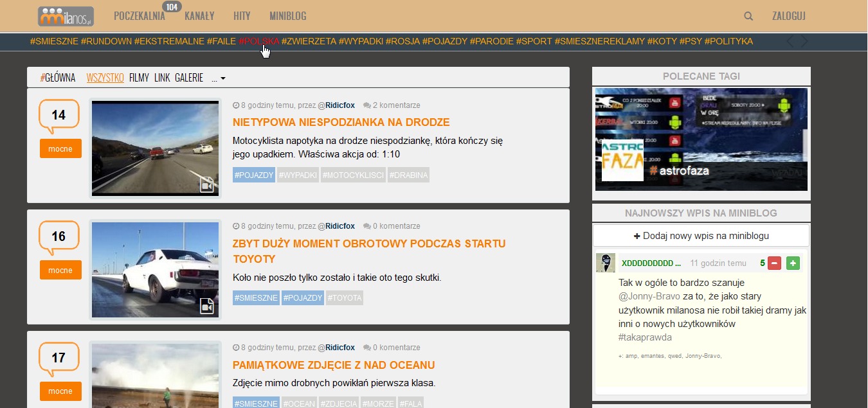Open 'ZBYT DUŻY MOMENT OBROTOWY' post title

pos(369,251)
